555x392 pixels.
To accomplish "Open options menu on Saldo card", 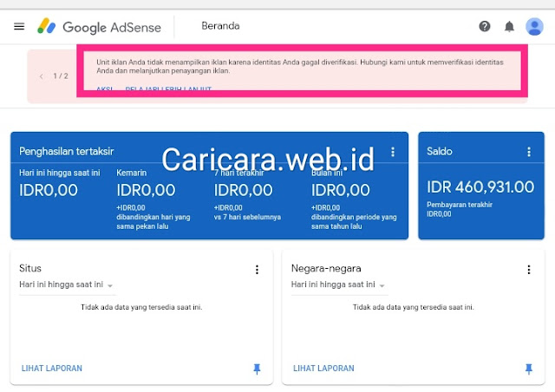I will pos(529,152).
